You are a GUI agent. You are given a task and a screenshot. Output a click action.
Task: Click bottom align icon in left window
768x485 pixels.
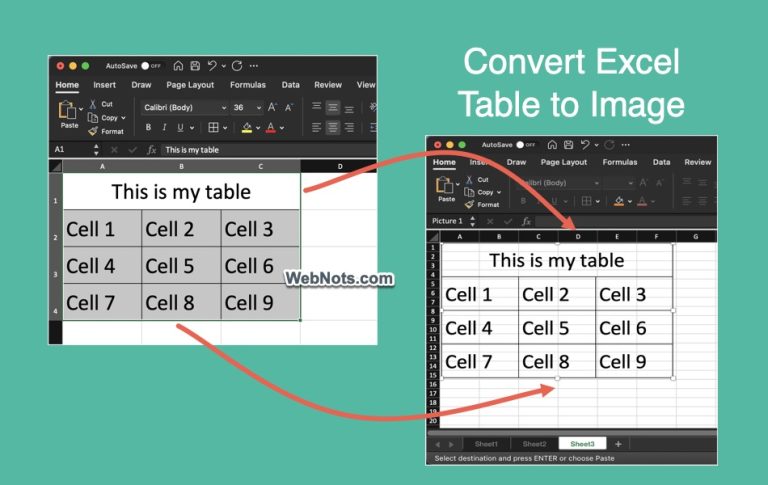click(x=349, y=109)
